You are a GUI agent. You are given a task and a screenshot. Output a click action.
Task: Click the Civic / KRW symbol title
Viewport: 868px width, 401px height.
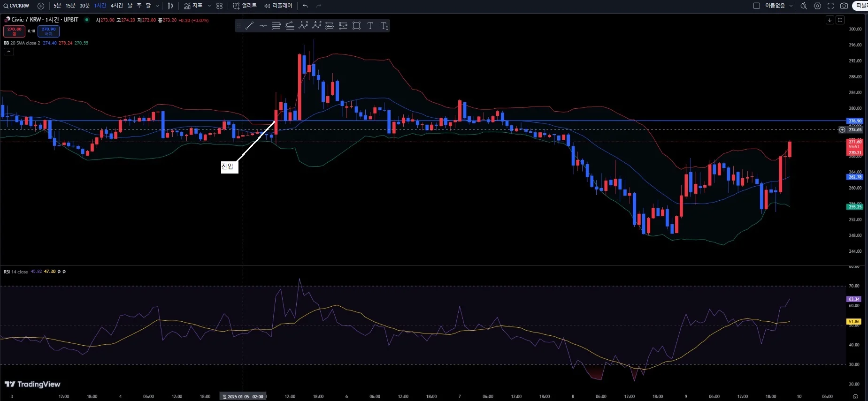(45, 20)
